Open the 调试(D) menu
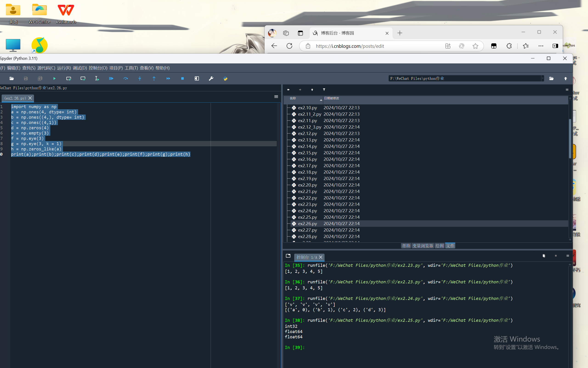The image size is (588, 368). coord(80,68)
